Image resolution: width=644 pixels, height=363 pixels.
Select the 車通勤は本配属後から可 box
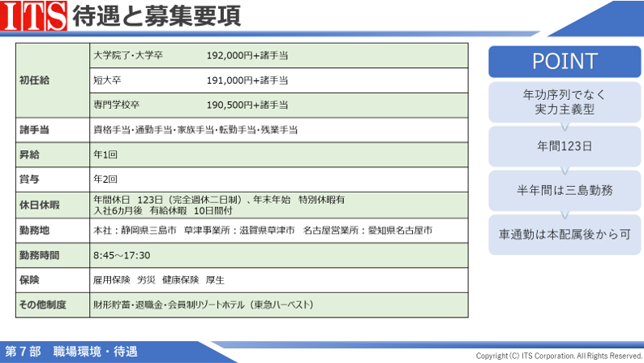tap(565, 235)
